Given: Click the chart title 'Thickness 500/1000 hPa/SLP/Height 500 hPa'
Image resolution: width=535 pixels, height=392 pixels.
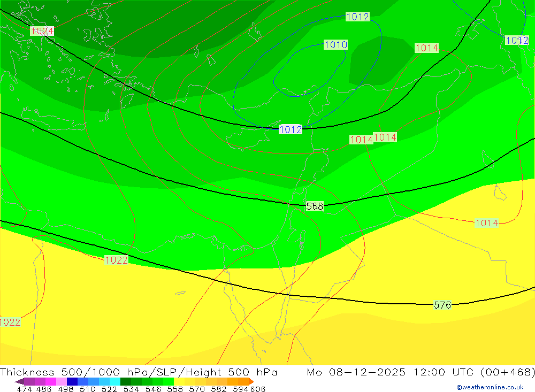Looking at the screenshot, I should (139, 372).
